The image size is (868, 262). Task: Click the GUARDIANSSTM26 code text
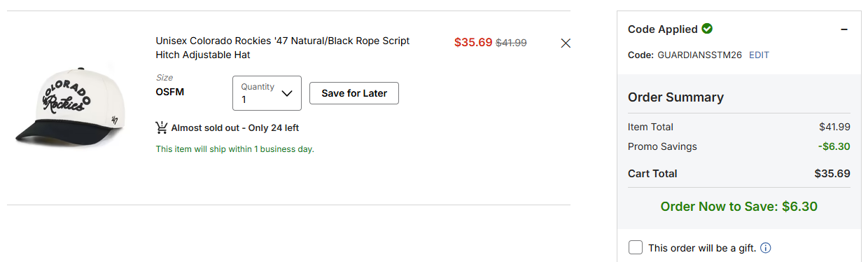pos(699,55)
